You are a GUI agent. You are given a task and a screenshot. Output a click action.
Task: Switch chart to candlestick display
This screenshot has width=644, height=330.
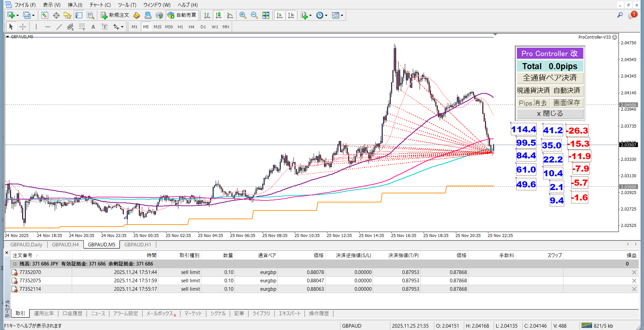(x=218, y=15)
